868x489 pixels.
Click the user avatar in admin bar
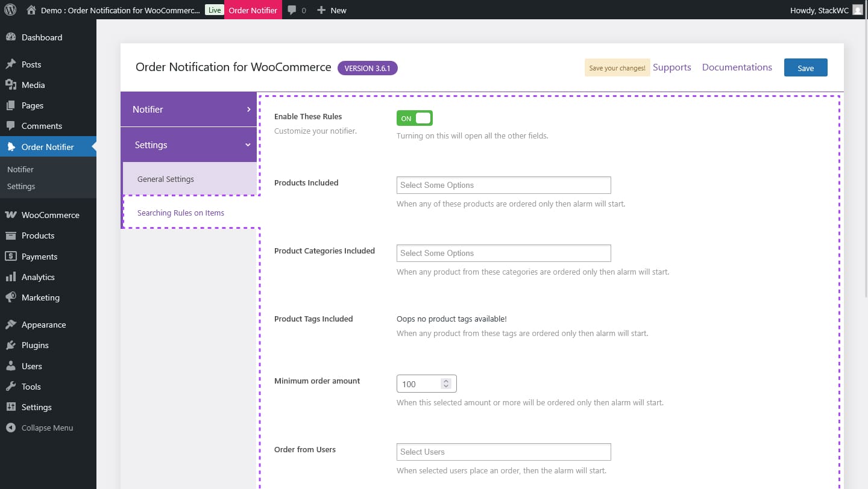click(857, 10)
